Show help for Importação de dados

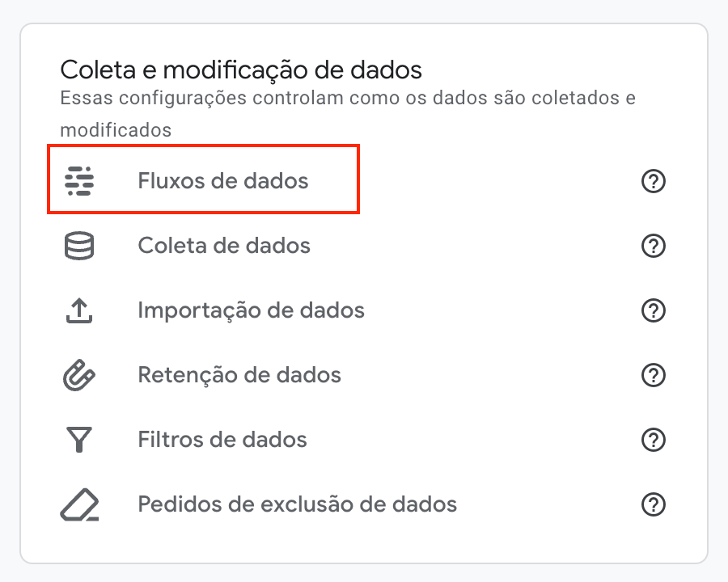tap(653, 310)
